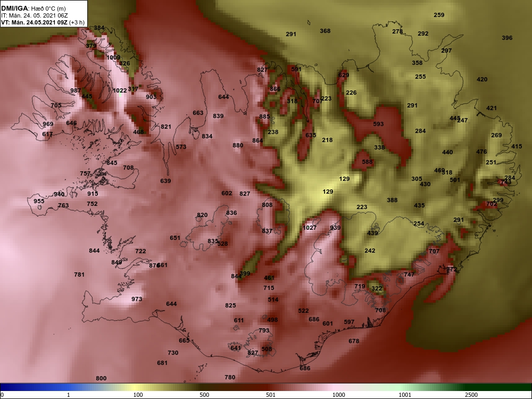Image resolution: width=532 pixels, height=399 pixels.
Task: Click the 100 label on the color scale
Action: point(138,395)
